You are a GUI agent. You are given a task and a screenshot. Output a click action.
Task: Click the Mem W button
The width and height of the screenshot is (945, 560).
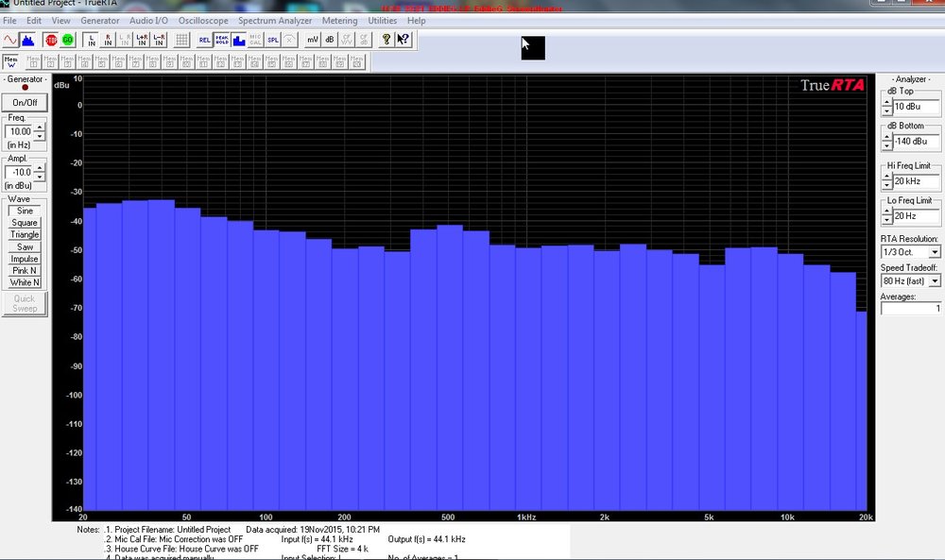10,61
